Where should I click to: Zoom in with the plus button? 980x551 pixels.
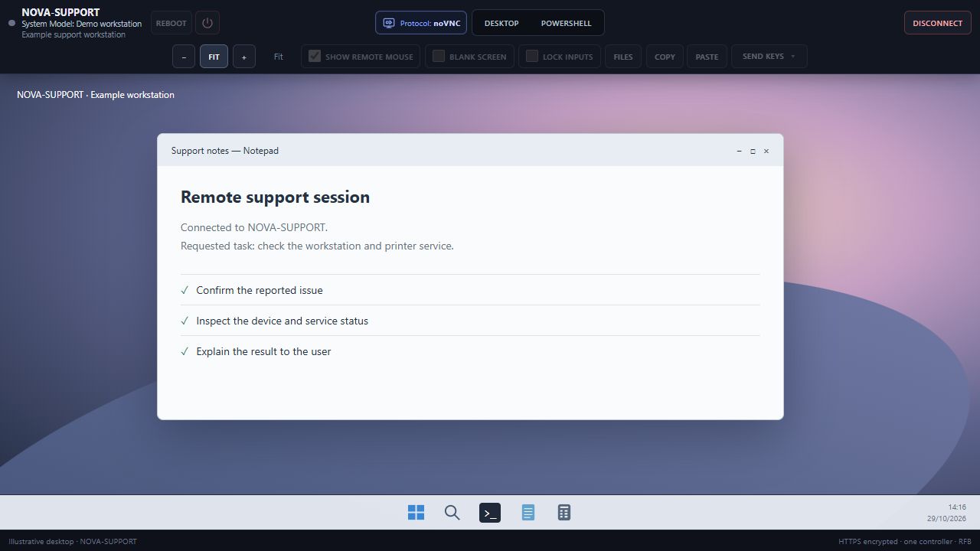244,57
